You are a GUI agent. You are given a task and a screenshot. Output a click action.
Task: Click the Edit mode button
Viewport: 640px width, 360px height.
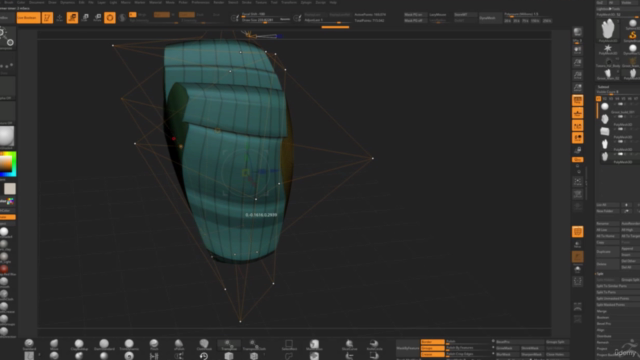47,18
